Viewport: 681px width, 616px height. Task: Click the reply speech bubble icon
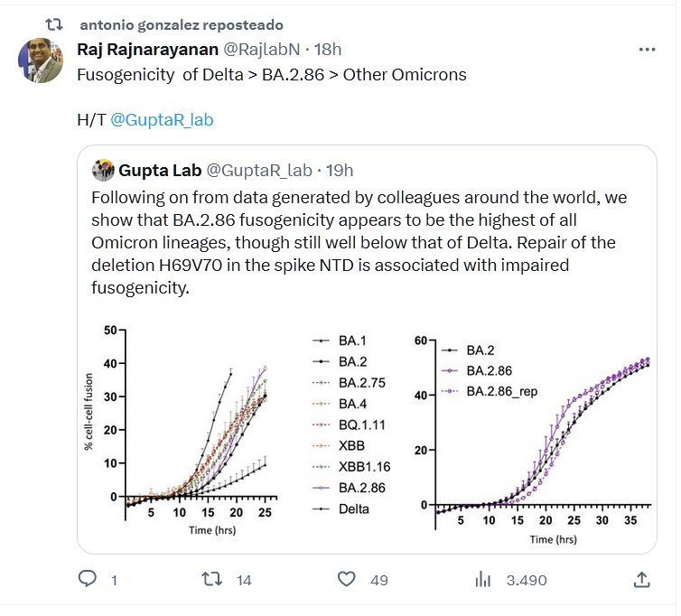89,579
